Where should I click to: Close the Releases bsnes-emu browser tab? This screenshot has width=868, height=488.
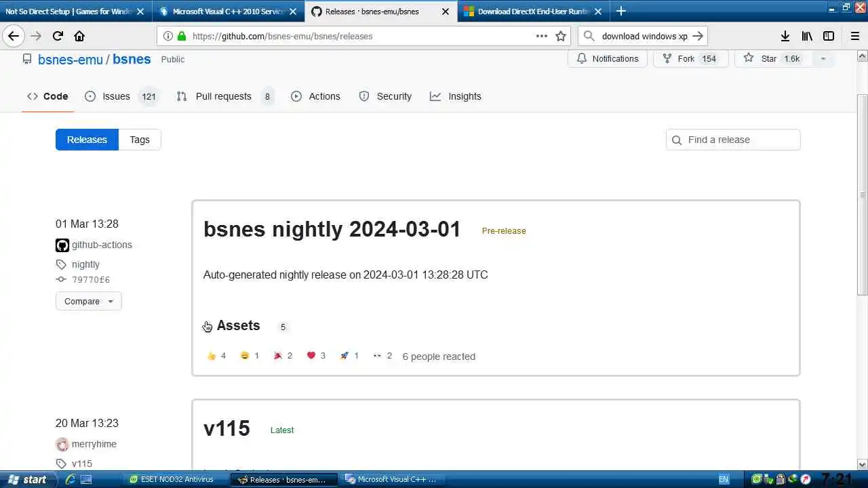coord(446,12)
